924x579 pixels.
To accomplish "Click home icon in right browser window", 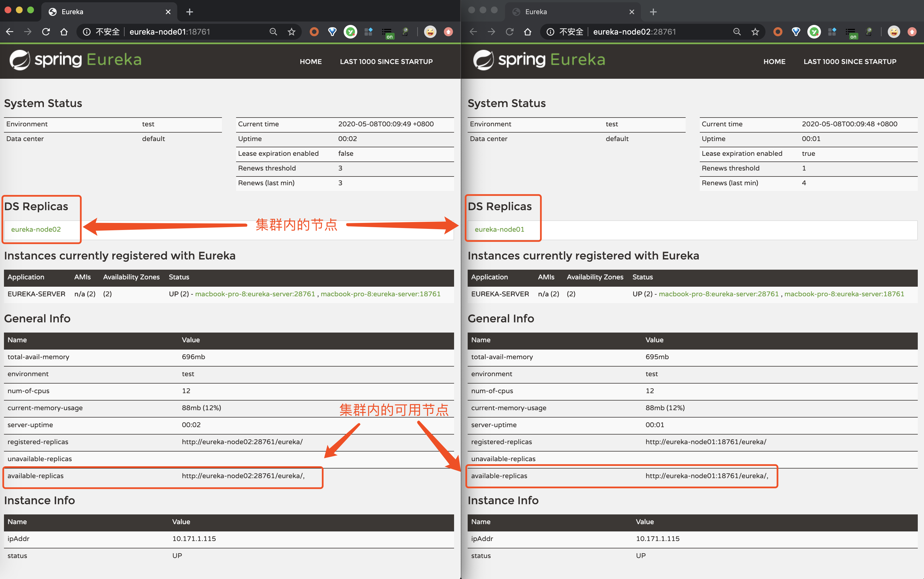I will click(x=528, y=32).
